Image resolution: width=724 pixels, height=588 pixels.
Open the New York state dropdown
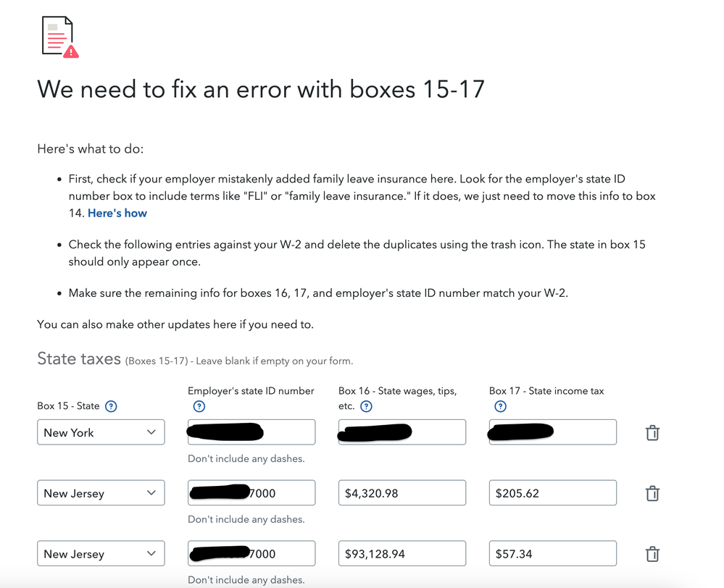(x=101, y=432)
